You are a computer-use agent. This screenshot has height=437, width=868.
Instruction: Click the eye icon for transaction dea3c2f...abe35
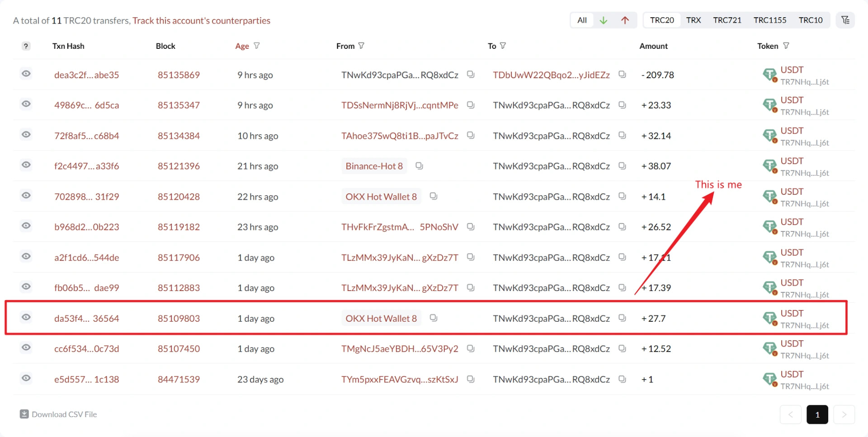click(26, 74)
